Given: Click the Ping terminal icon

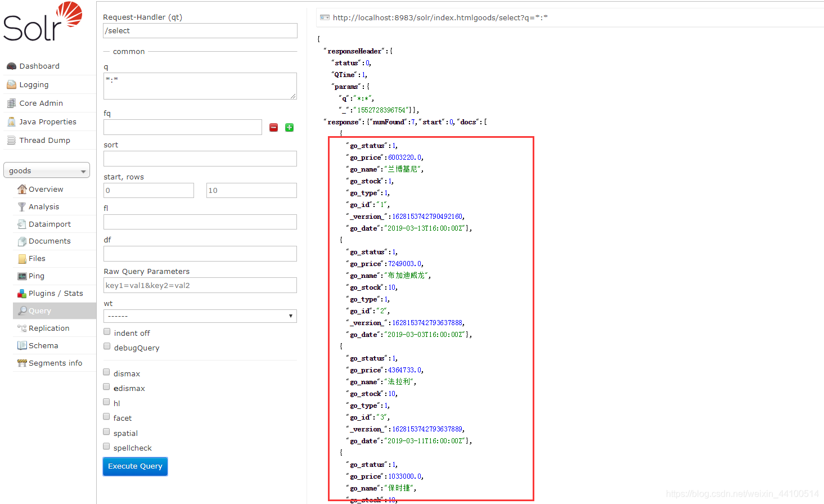Looking at the screenshot, I should (22, 276).
